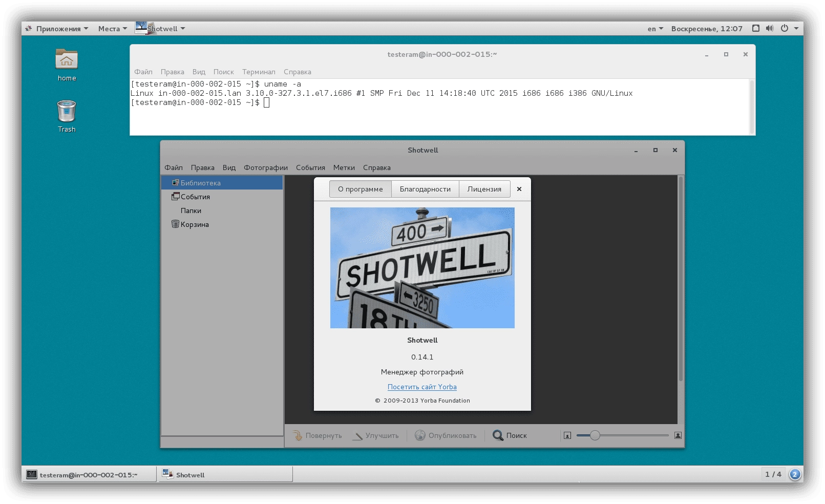Open the Правка menu in terminal window

[173, 72]
